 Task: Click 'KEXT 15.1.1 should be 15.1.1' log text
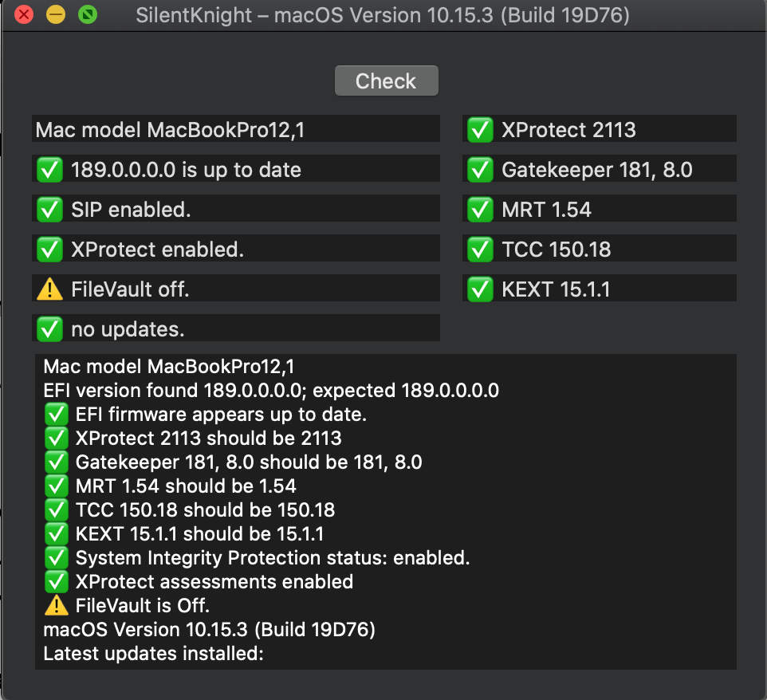click(199, 533)
